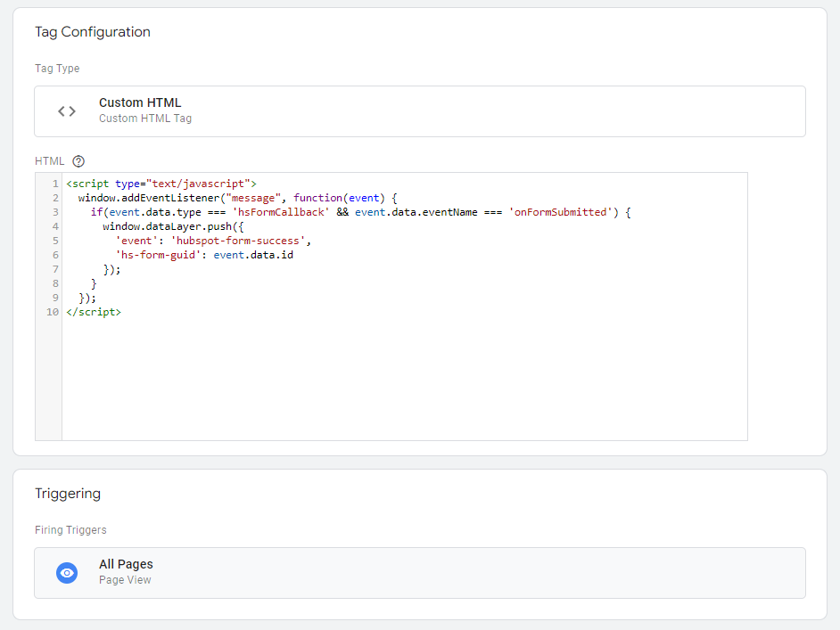Click 'hs-form-guid' key on line 6
The width and height of the screenshot is (840, 630).
(158, 256)
